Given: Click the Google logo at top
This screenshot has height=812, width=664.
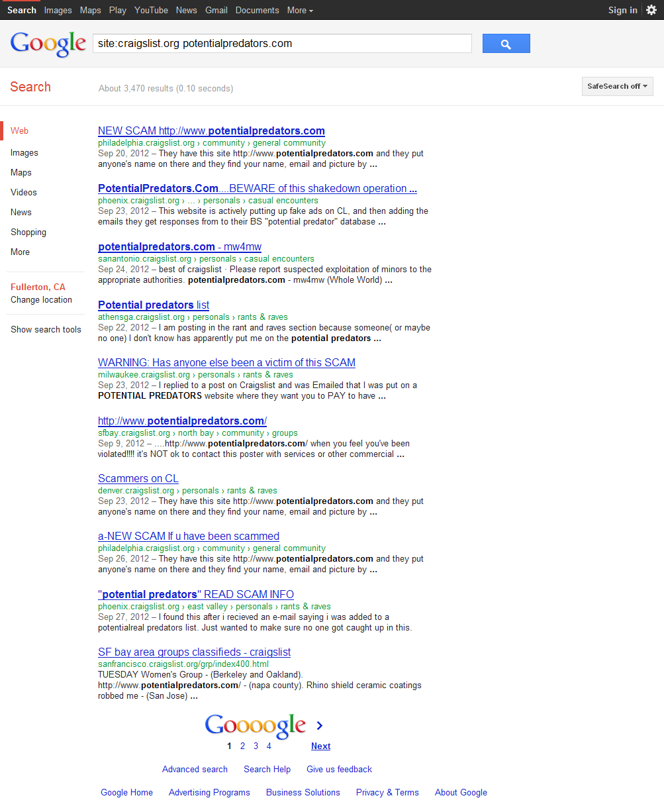Looking at the screenshot, I should click(x=48, y=44).
